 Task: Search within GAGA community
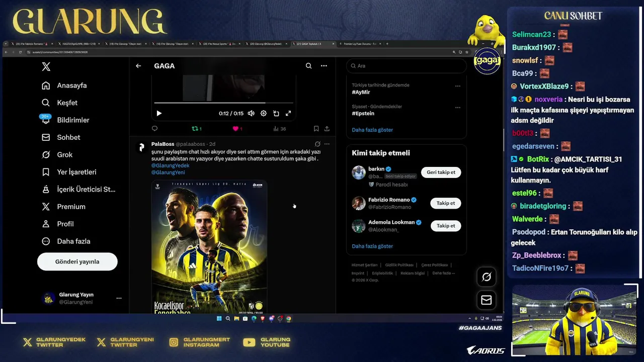[308, 66]
